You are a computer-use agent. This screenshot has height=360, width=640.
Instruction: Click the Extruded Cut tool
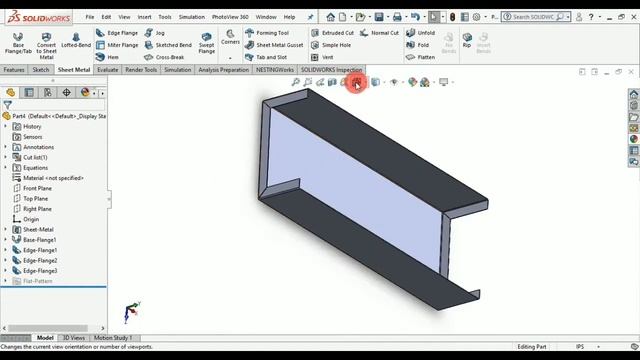click(332, 33)
